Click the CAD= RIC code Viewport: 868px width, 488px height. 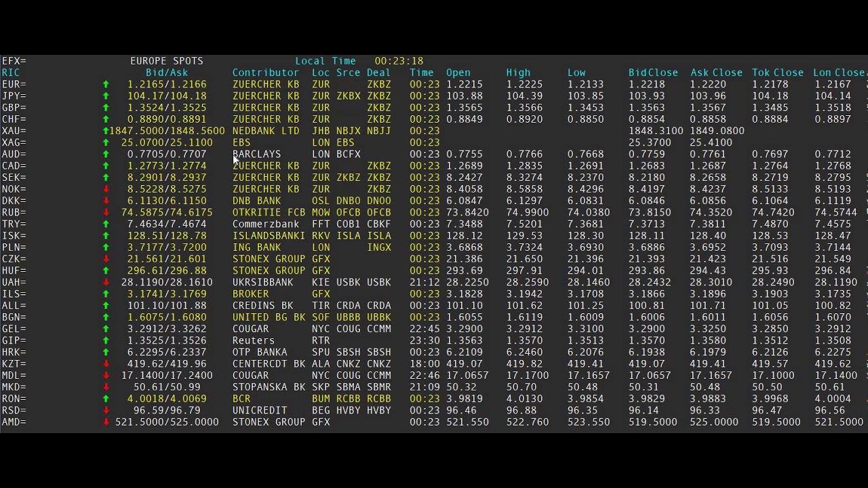pyautogui.click(x=14, y=166)
